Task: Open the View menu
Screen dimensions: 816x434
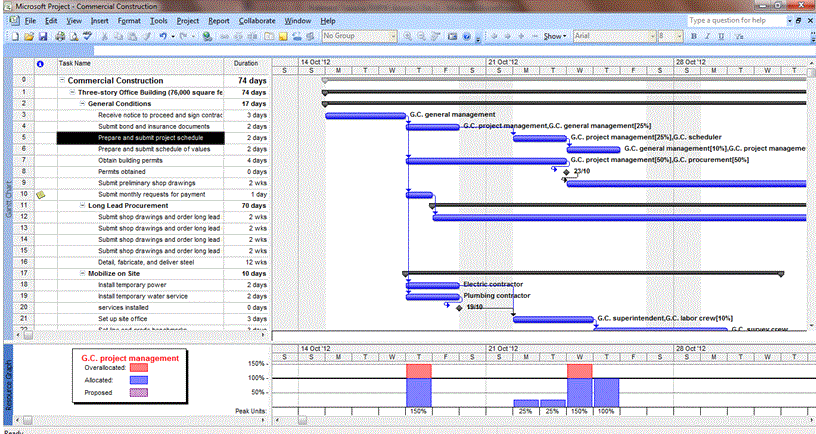Action: pos(74,21)
